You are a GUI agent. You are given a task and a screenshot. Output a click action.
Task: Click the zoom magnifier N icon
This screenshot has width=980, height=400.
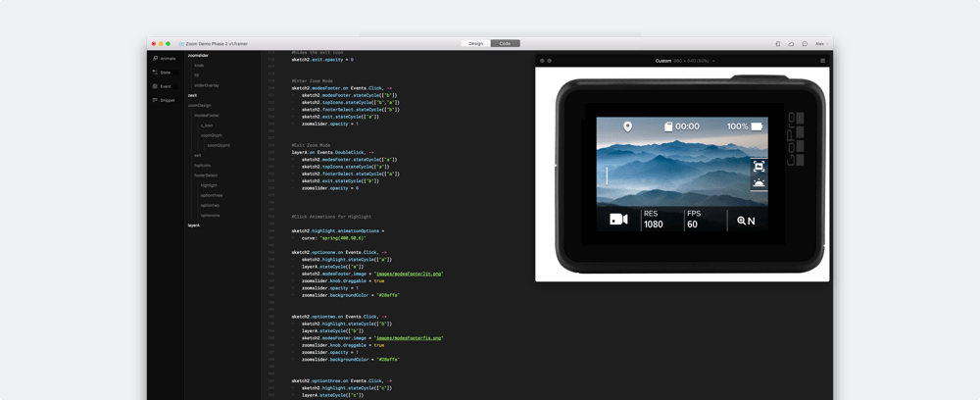click(x=746, y=221)
